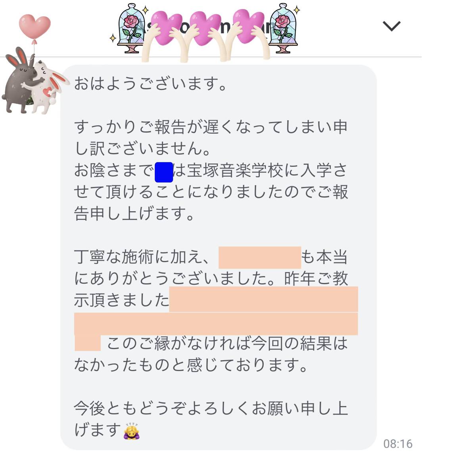Expand the chevron arrow in chat header
This screenshot has width=476, height=457.
point(391,26)
